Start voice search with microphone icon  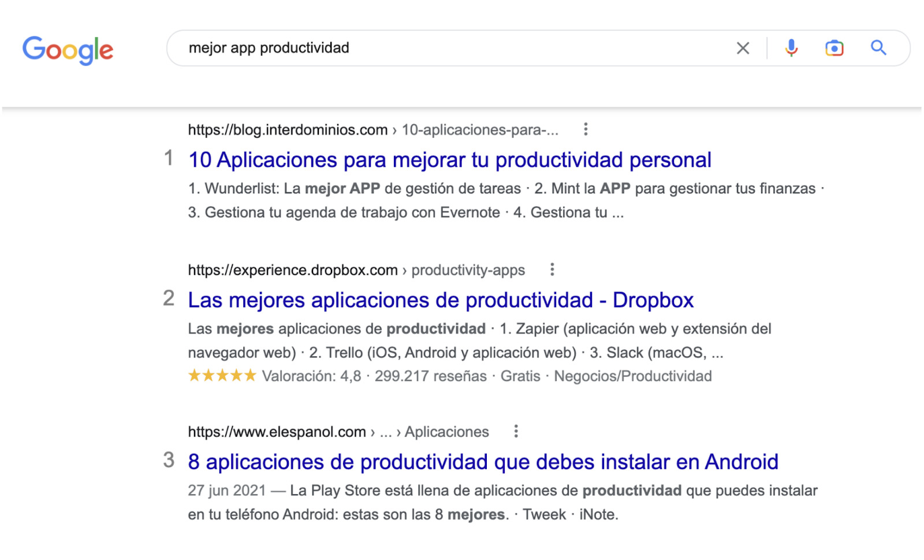[x=791, y=48]
